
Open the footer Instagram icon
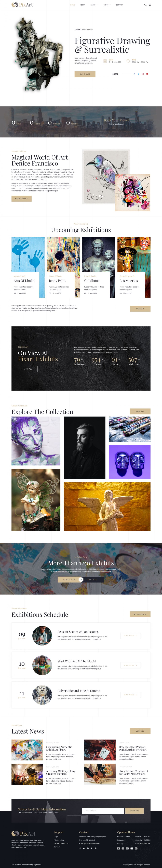pos(88,848)
